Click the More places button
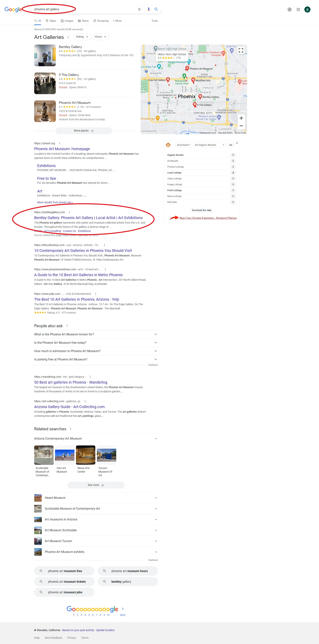The width and height of the screenshot is (319, 644). click(84, 131)
